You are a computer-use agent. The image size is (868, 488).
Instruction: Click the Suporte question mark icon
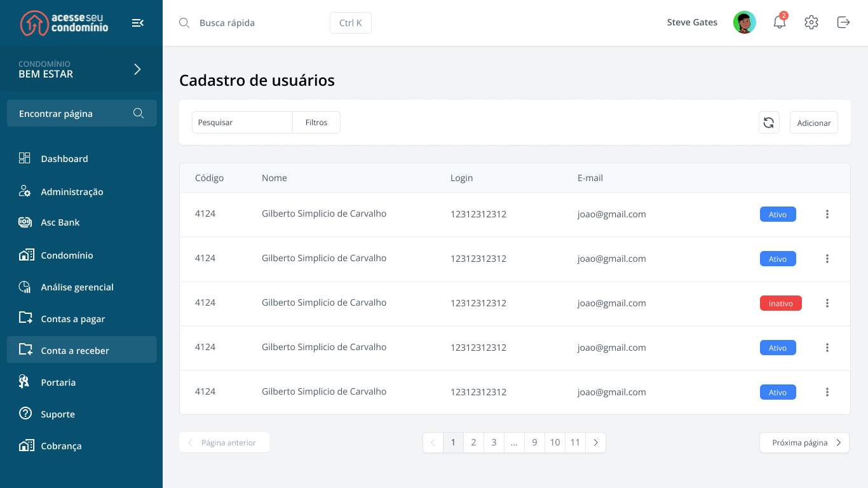pyautogui.click(x=25, y=413)
